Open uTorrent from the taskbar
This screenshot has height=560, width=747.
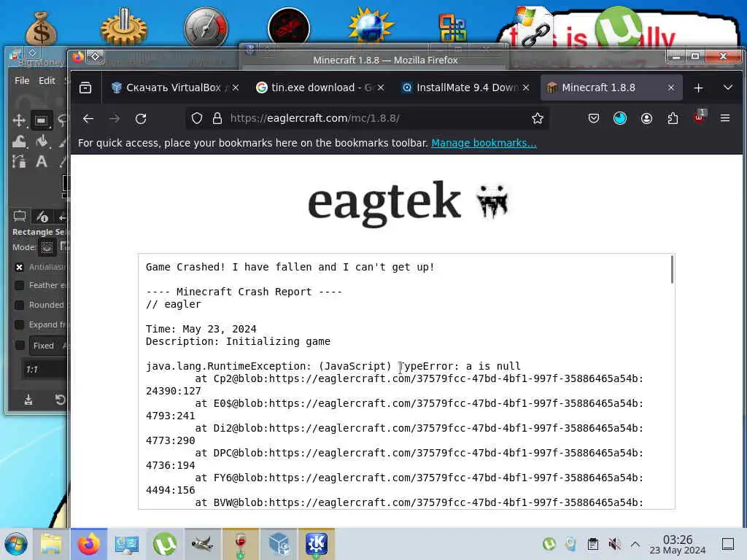(x=164, y=544)
